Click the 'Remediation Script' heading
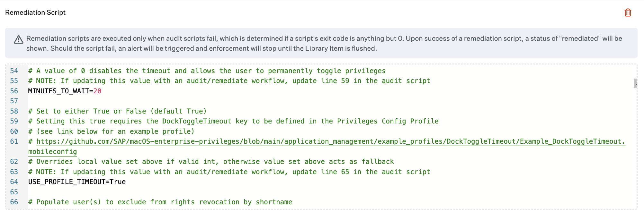Image resolution: width=644 pixels, height=220 pixels. (35, 13)
